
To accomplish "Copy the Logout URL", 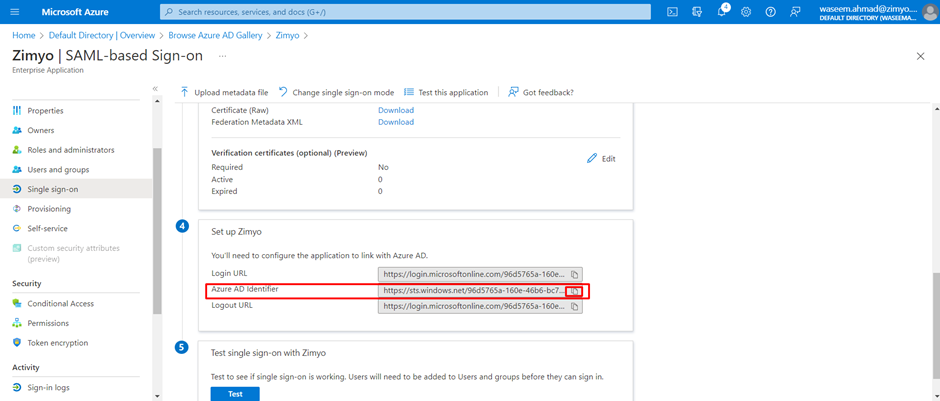I will click(x=574, y=306).
